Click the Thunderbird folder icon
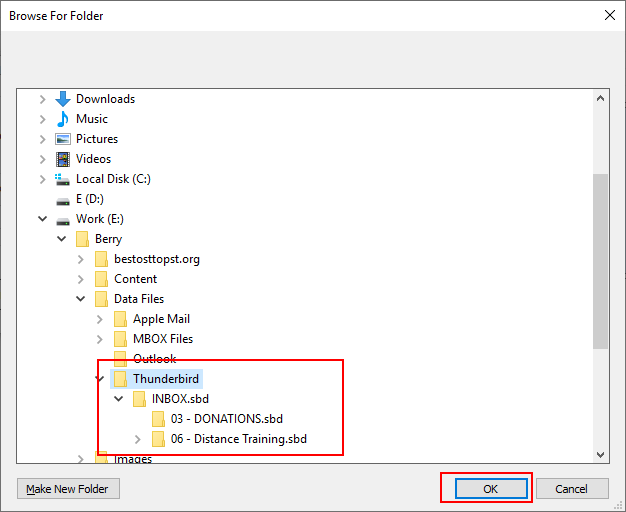Image resolution: width=626 pixels, height=512 pixels. [120, 379]
